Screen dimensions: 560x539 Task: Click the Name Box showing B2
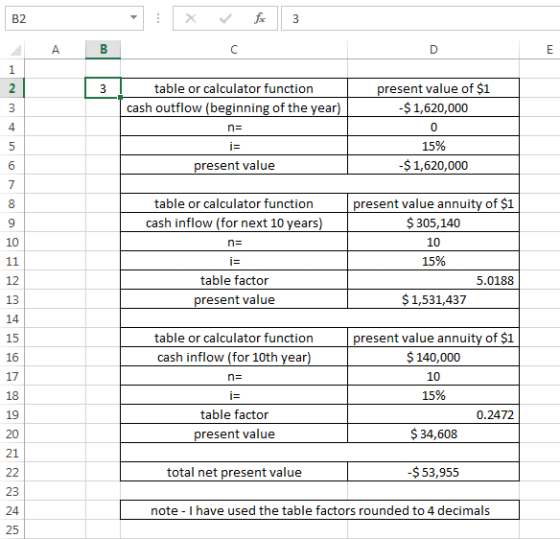click(x=74, y=18)
